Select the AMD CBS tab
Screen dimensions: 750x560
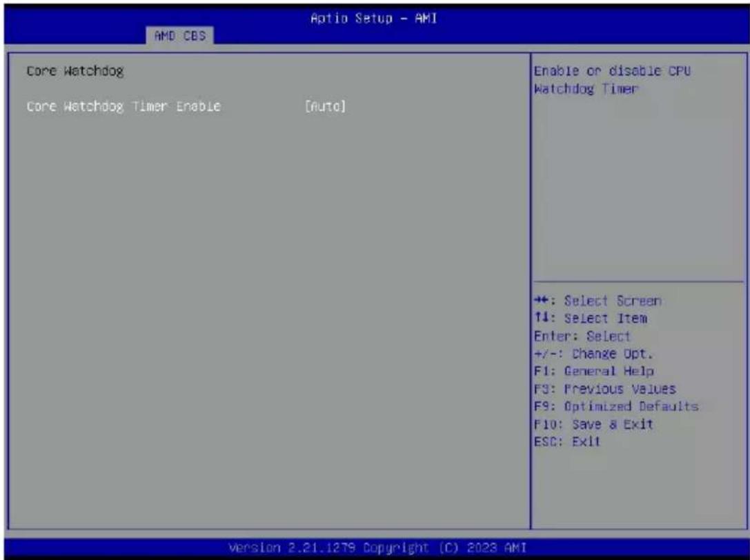pyautogui.click(x=180, y=36)
